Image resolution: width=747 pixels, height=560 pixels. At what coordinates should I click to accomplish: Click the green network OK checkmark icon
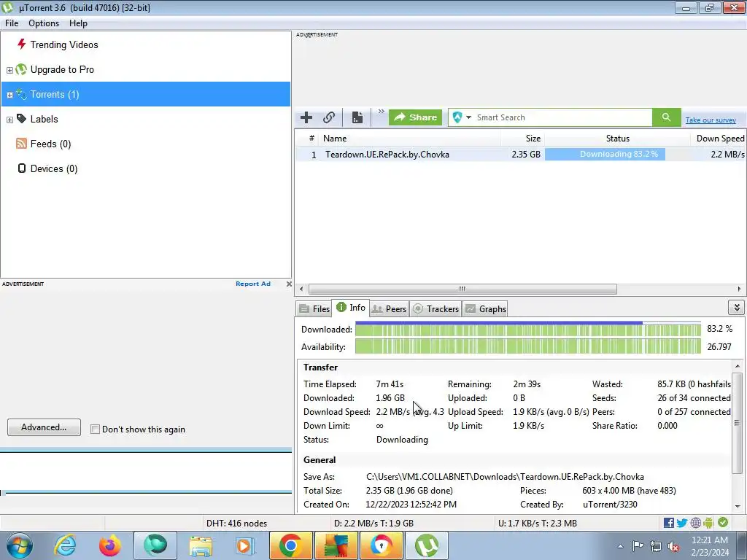point(723,522)
